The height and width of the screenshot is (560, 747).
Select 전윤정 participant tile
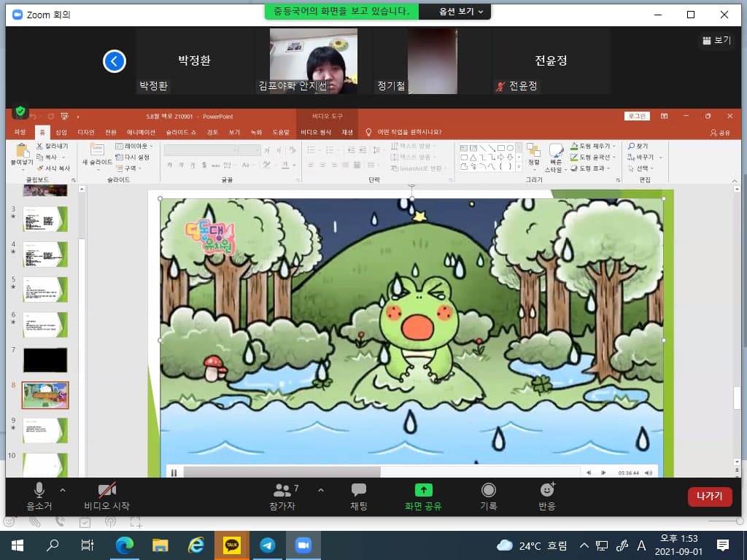point(551,61)
